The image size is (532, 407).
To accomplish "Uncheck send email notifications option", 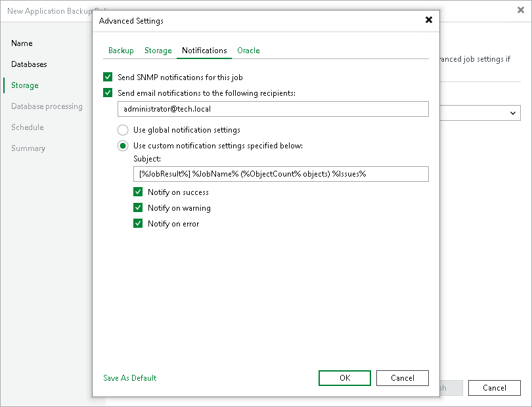I will (108, 93).
